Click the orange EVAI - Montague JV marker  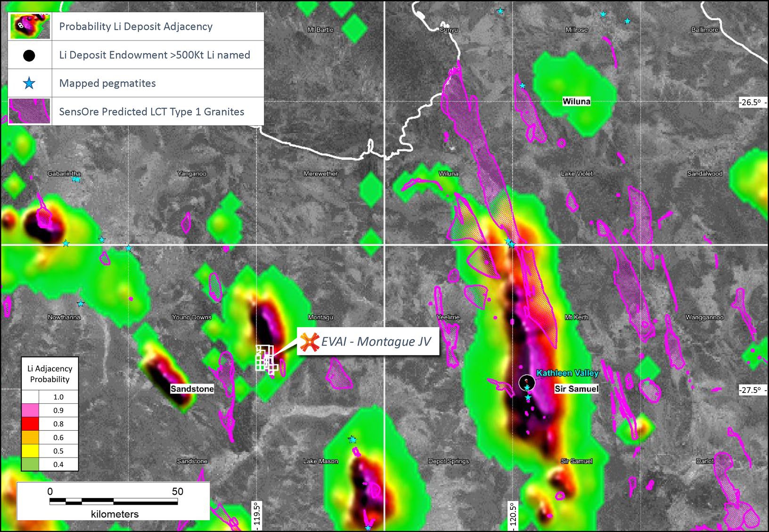tap(310, 342)
